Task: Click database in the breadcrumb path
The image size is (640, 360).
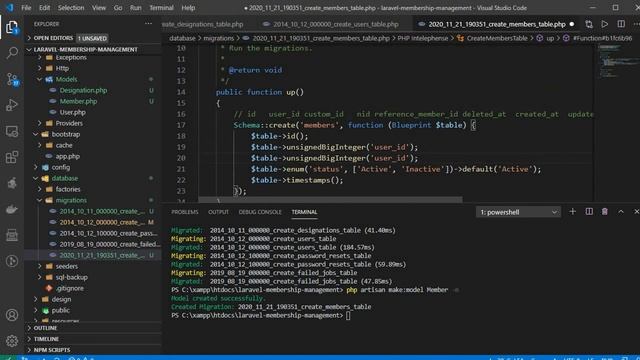Action: tap(182, 38)
